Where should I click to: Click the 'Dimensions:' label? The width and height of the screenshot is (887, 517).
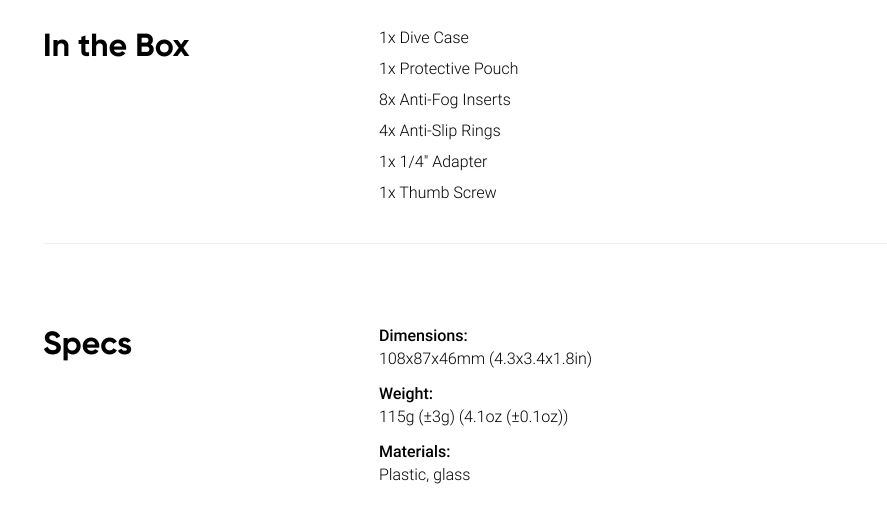[x=423, y=335]
